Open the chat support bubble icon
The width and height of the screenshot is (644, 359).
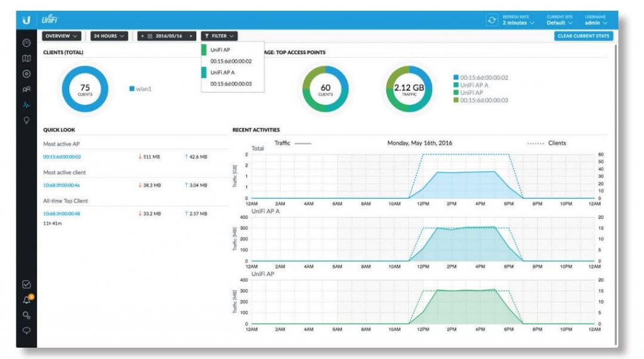tap(26, 330)
